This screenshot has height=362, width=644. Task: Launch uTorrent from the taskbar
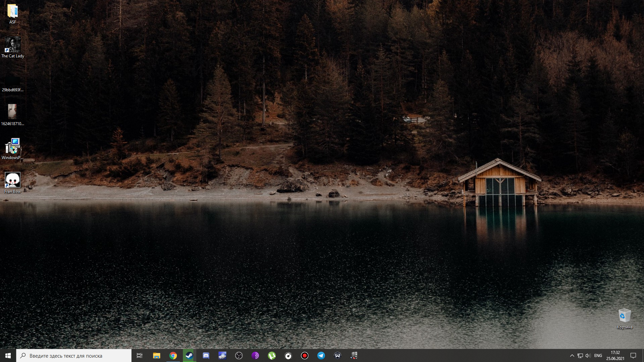click(271, 356)
